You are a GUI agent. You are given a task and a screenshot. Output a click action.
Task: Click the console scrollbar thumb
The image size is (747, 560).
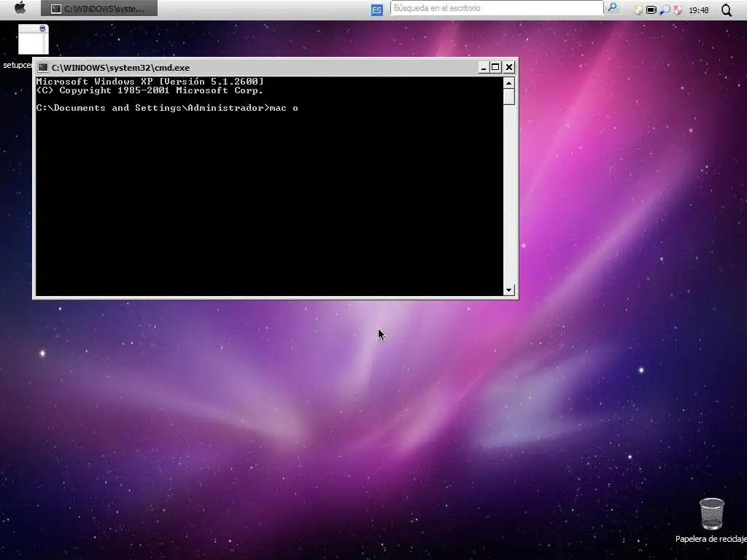click(x=508, y=97)
